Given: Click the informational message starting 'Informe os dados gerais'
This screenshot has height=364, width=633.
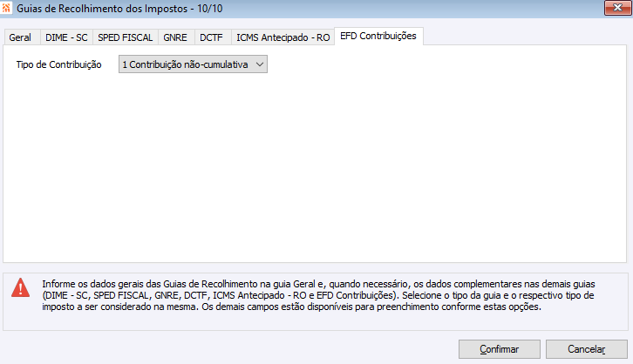Looking at the screenshot, I should click(x=318, y=295).
